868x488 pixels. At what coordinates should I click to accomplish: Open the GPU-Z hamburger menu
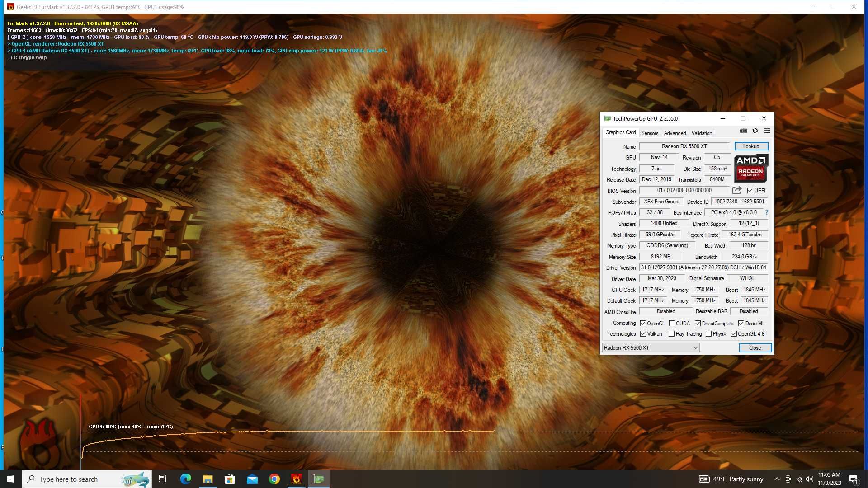tap(767, 131)
